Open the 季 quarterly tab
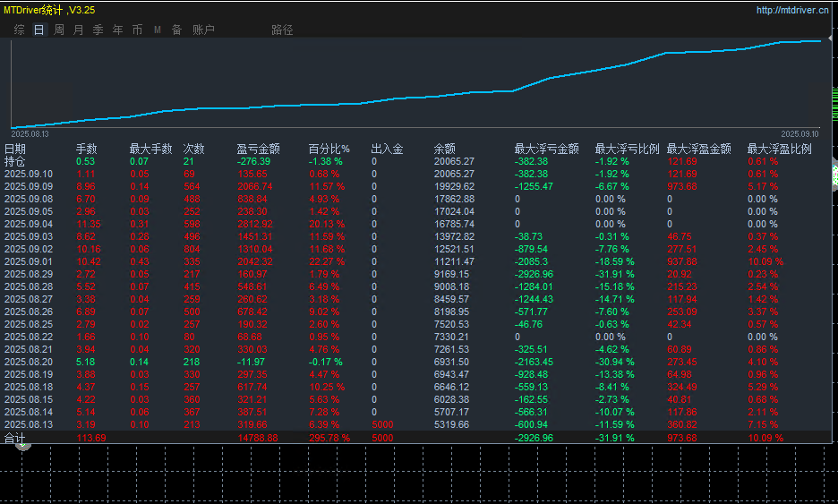Image resolution: width=838 pixels, height=504 pixels. pyautogui.click(x=98, y=30)
